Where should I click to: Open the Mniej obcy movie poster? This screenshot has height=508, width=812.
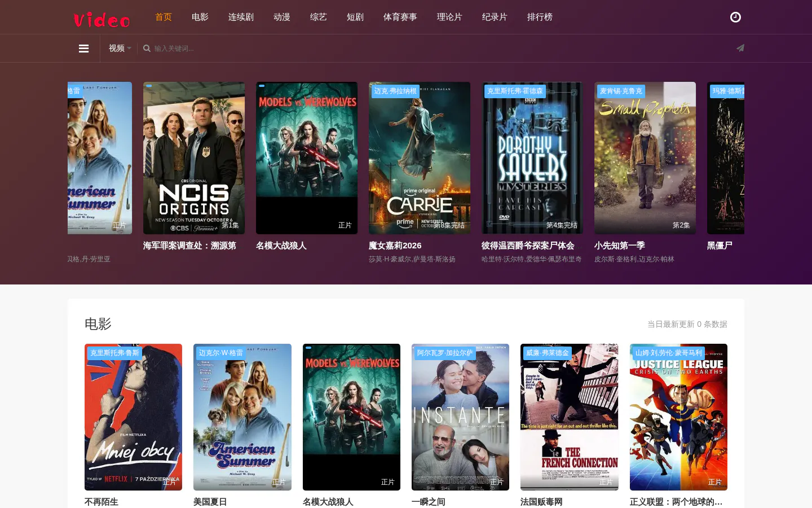pos(133,417)
